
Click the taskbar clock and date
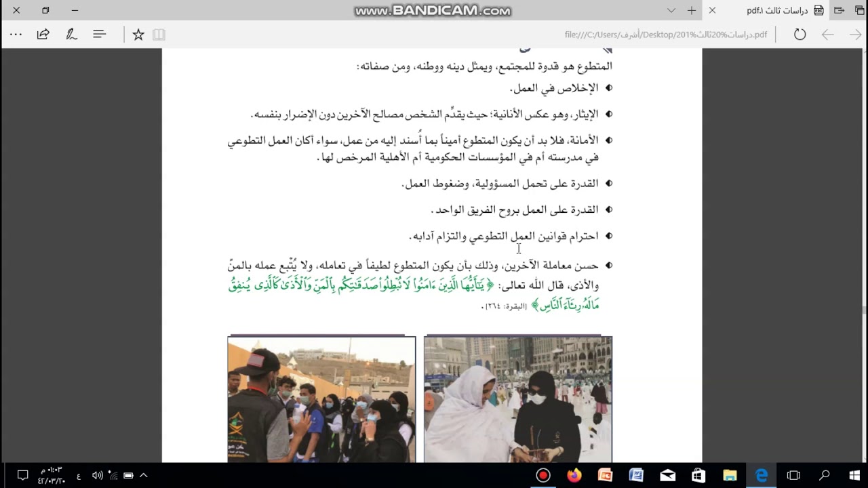(x=52, y=475)
